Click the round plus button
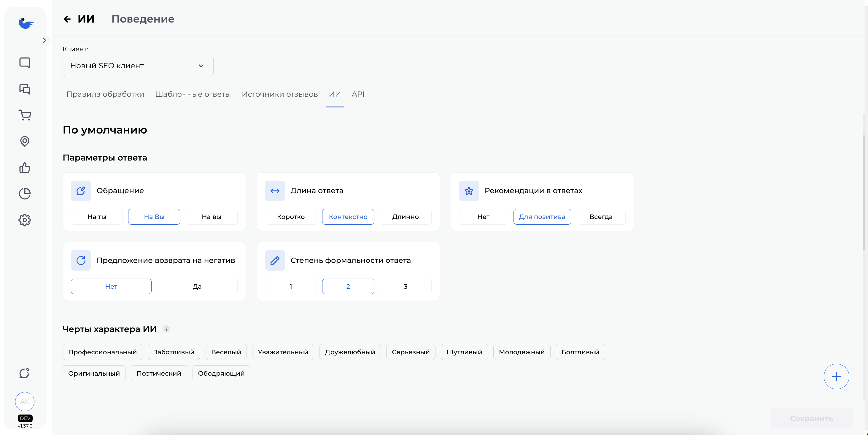868x435 pixels. [836, 377]
